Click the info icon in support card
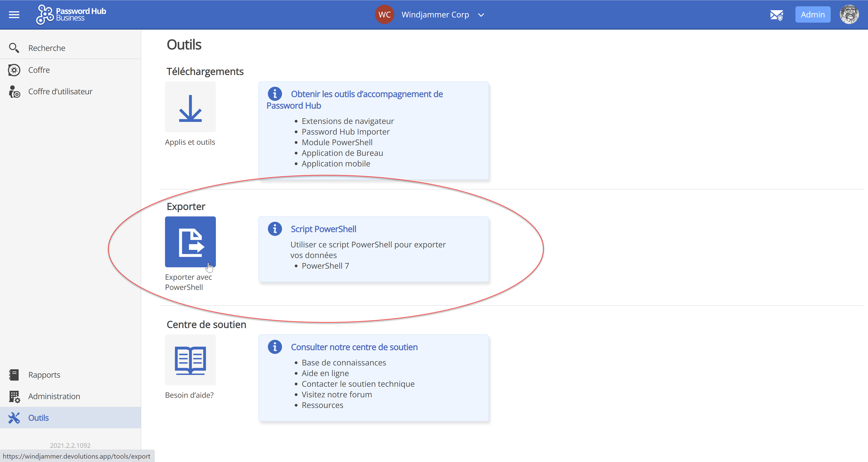Screen dimensions: 868x462 (275, 347)
